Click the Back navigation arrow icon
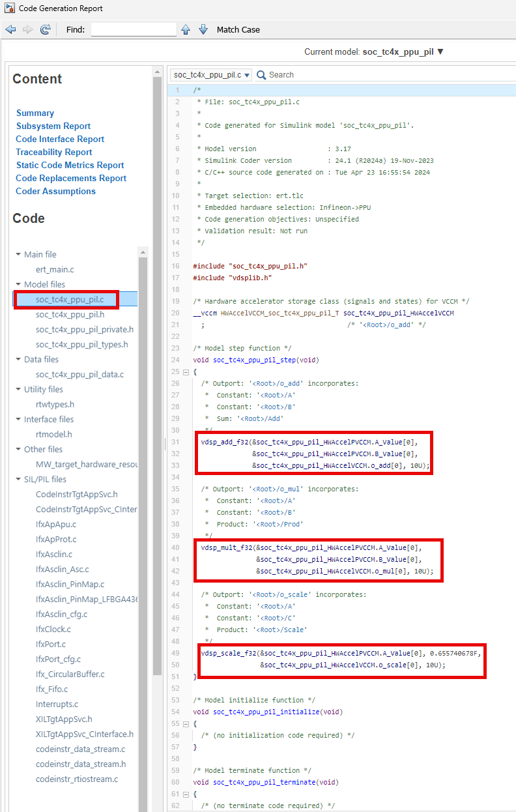This screenshot has height=812, width=516. click(x=10, y=29)
